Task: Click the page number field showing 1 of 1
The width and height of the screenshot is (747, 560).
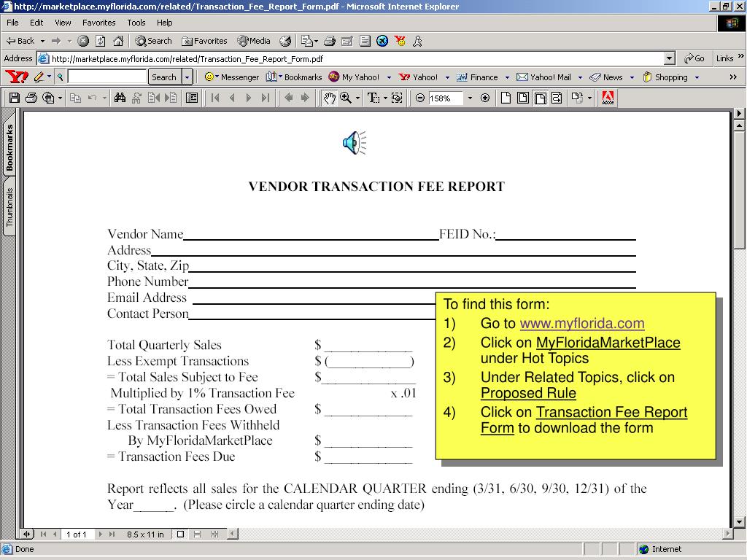Action: (76, 534)
